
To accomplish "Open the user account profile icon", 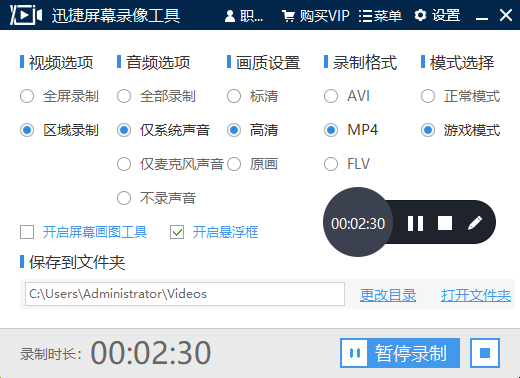I will (x=230, y=16).
